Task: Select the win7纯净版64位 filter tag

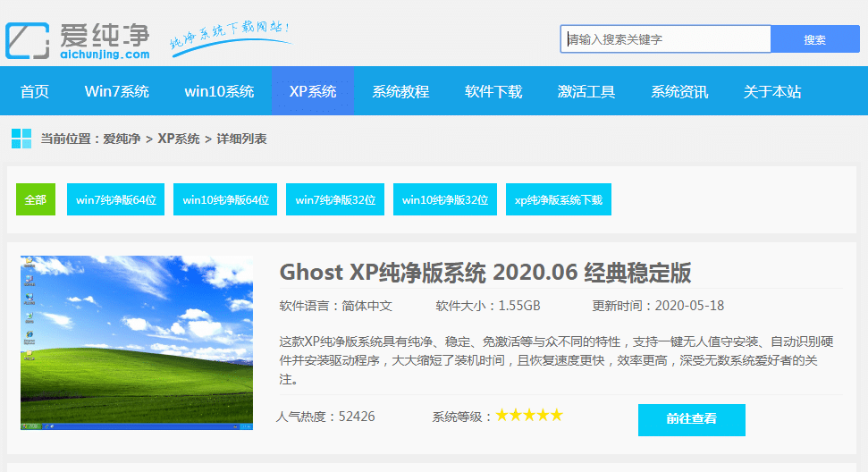Action: pos(116,199)
